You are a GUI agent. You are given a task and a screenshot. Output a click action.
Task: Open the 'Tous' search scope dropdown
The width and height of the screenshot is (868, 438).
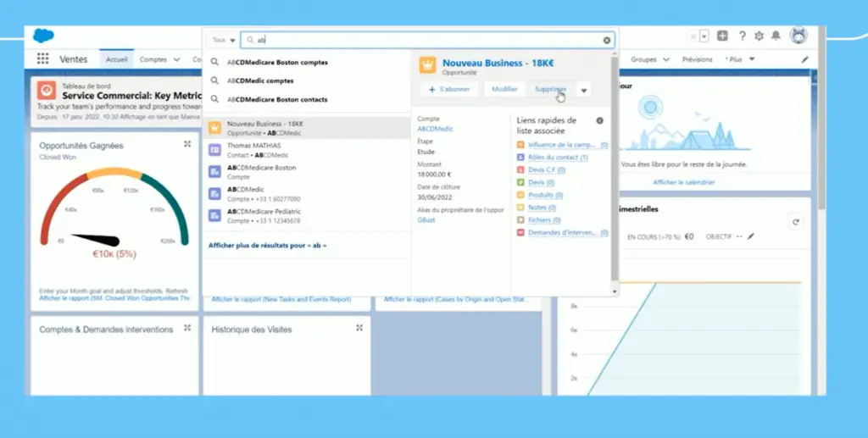[224, 40]
